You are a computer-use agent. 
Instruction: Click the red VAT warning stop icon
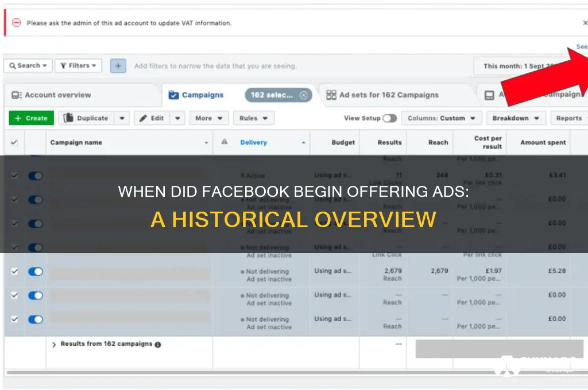[16, 23]
